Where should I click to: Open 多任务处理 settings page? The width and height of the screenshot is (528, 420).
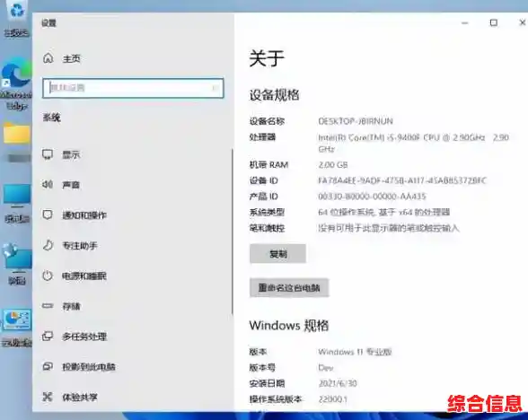click(84, 337)
